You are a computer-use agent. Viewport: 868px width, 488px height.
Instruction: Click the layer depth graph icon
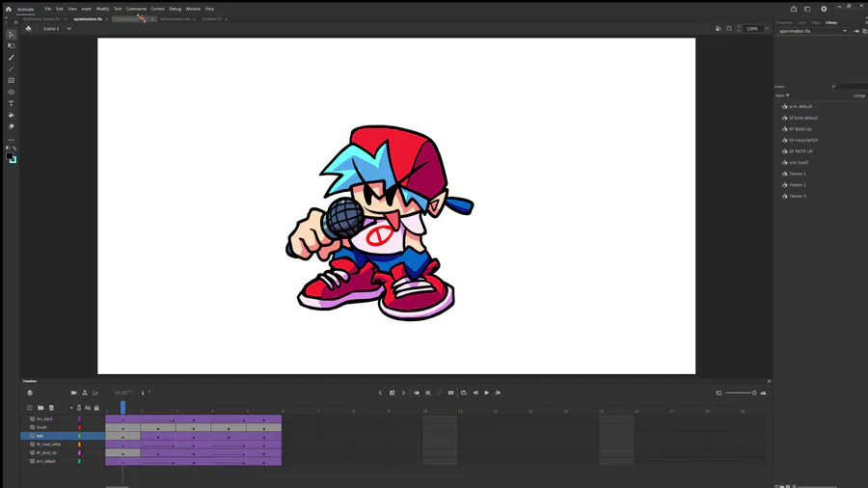click(x=95, y=393)
